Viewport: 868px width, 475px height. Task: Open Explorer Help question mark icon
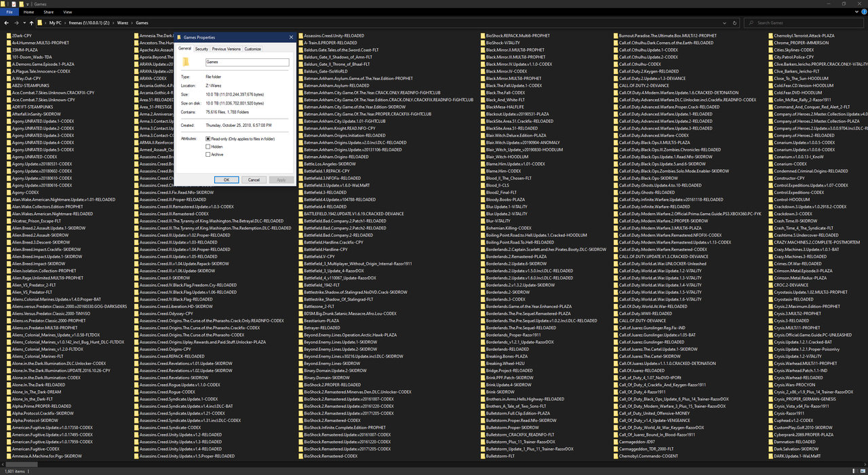coord(863,12)
